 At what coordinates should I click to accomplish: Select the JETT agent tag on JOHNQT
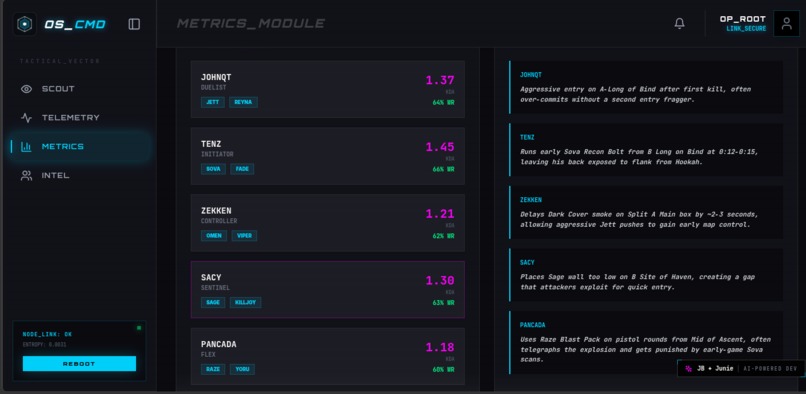coord(212,102)
